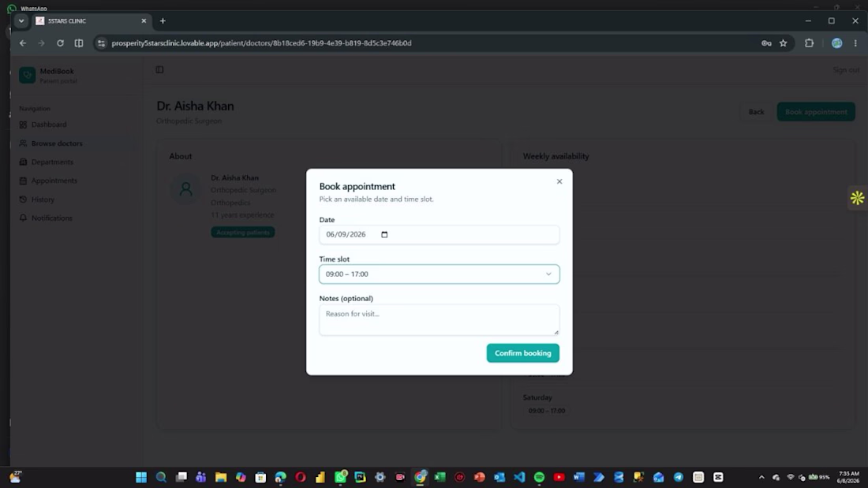Open the browser extensions menu

810,43
